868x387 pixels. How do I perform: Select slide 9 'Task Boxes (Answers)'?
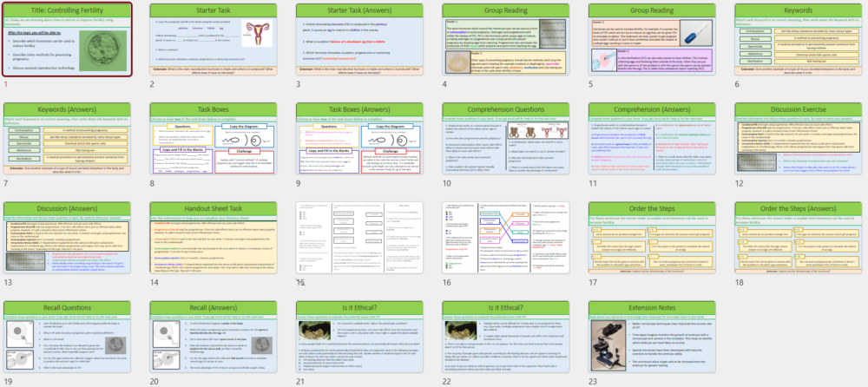360,139
